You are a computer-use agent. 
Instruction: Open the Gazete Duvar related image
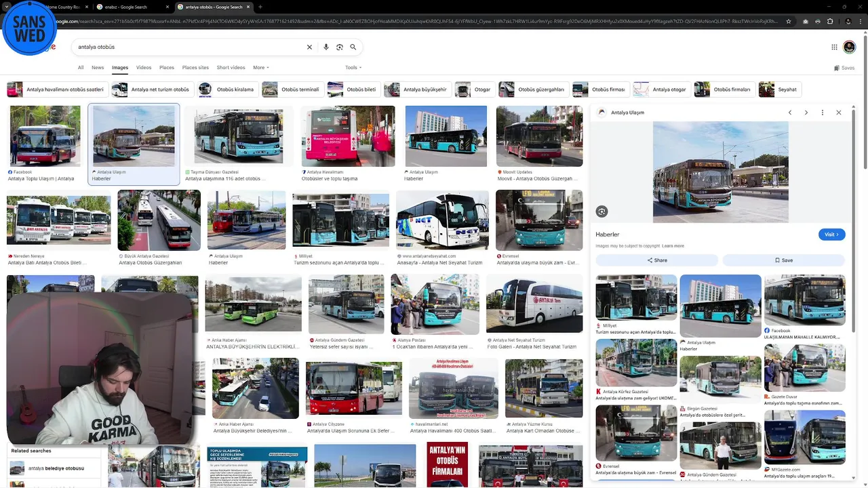point(804,368)
